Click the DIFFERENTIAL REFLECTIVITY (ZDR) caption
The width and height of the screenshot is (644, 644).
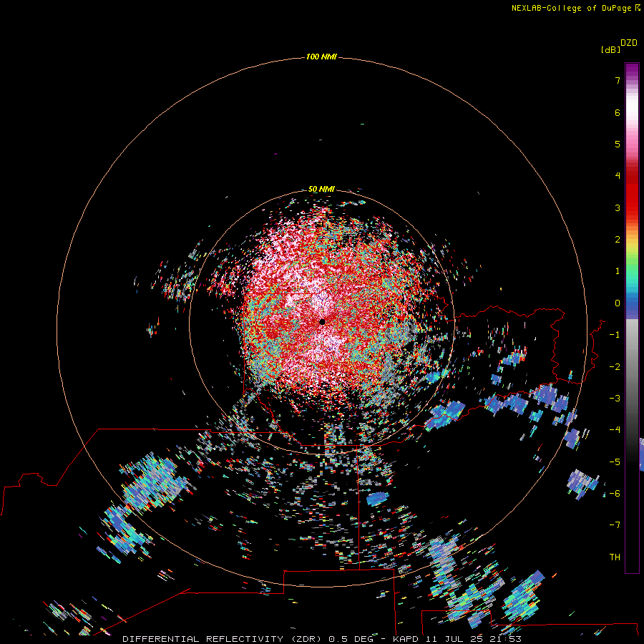click(224, 639)
